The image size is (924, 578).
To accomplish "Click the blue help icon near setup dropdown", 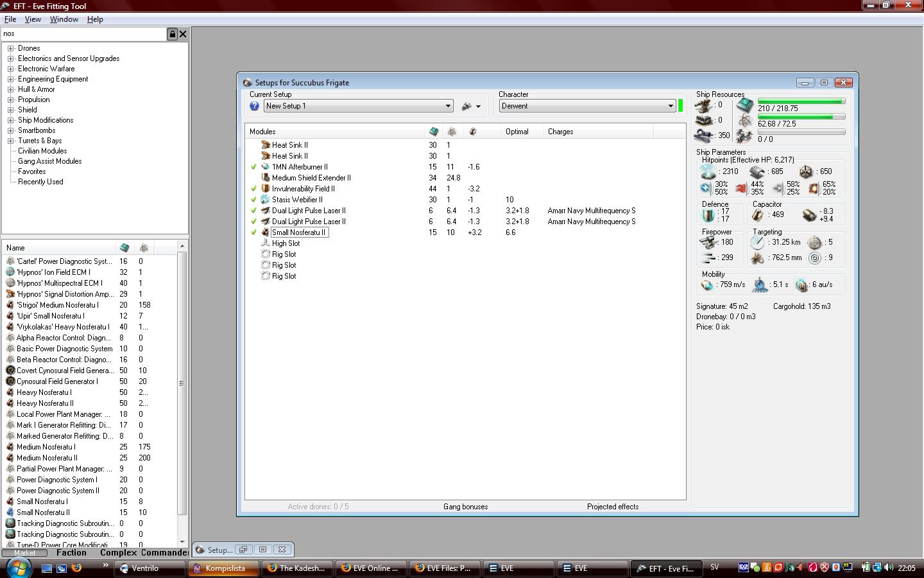I will (x=254, y=106).
